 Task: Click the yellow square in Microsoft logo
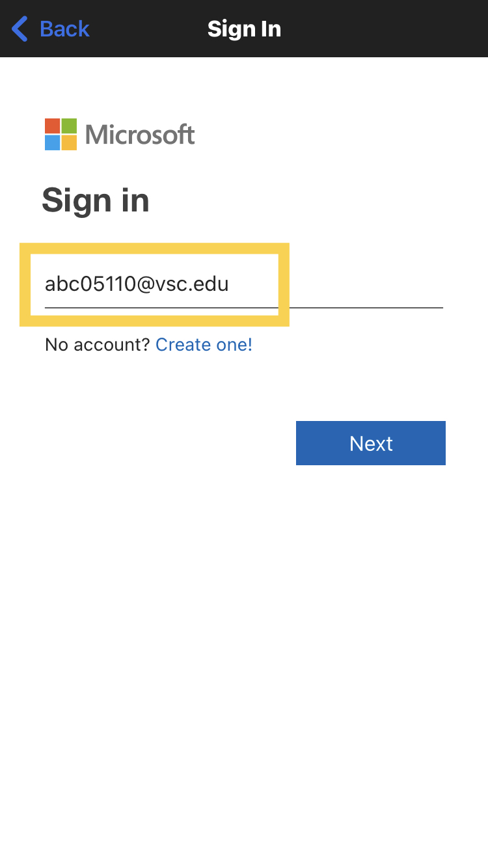[69, 142]
